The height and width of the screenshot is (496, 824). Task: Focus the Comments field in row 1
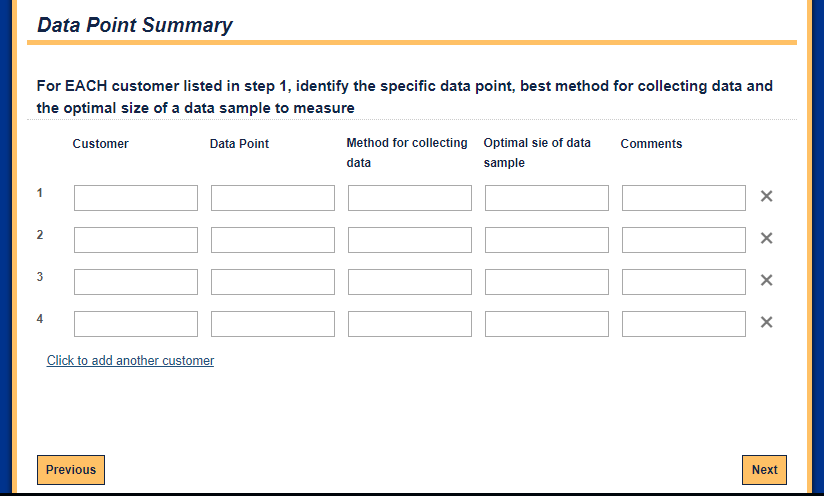click(684, 198)
